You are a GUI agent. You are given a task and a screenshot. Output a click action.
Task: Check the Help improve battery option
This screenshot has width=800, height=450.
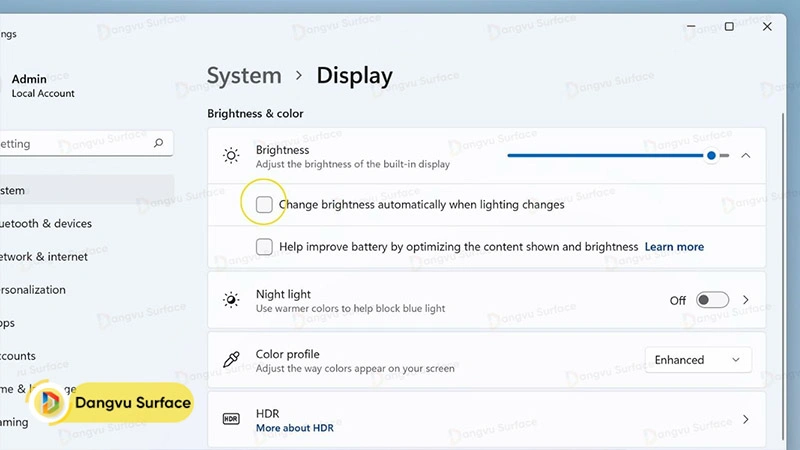point(264,246)
